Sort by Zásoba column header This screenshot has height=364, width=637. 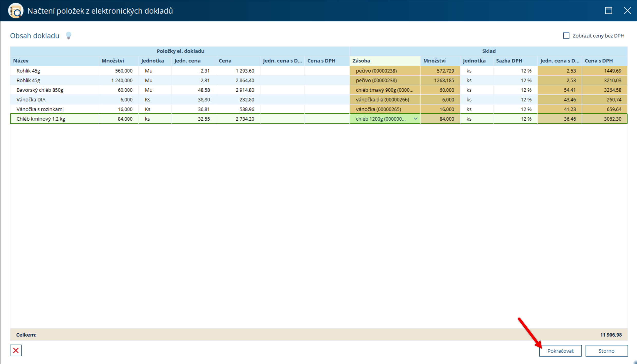[361, 61]
